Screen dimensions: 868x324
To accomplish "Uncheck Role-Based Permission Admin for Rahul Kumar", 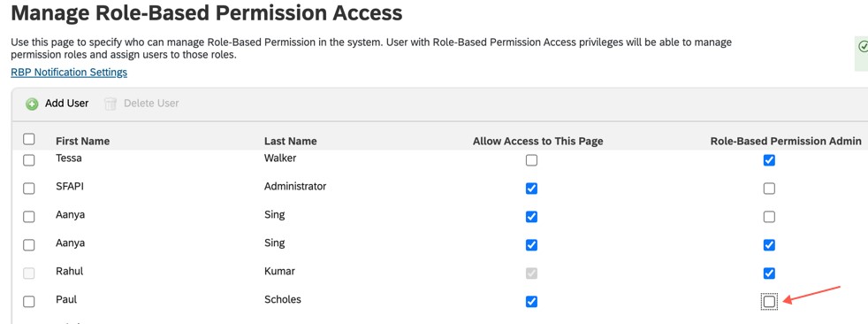I will [x=769, y=273].
